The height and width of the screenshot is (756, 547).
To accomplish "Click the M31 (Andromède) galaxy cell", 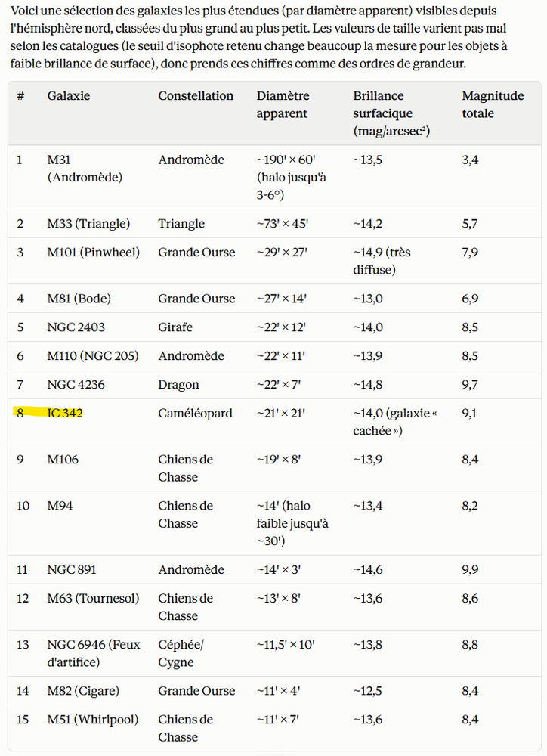I will 85,169.
